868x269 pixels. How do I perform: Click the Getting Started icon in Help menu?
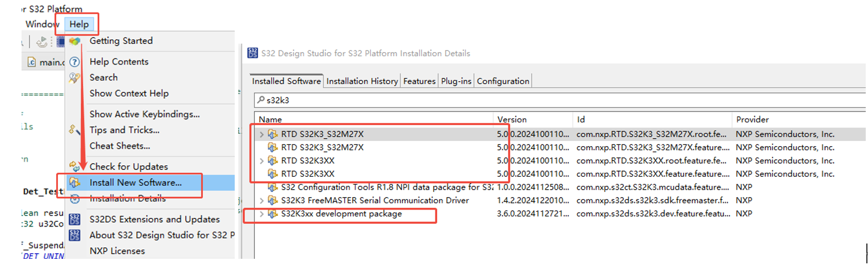[74, 41]
